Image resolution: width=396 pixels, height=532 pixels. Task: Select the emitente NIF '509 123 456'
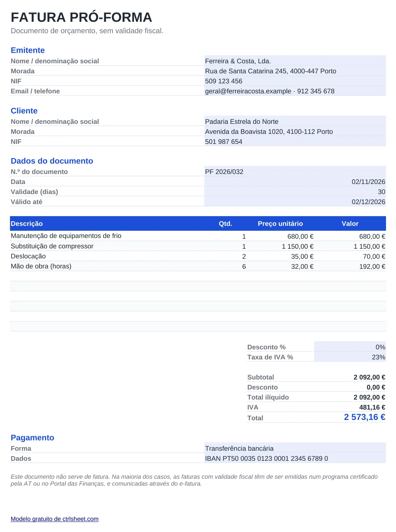tap(224, 81)
